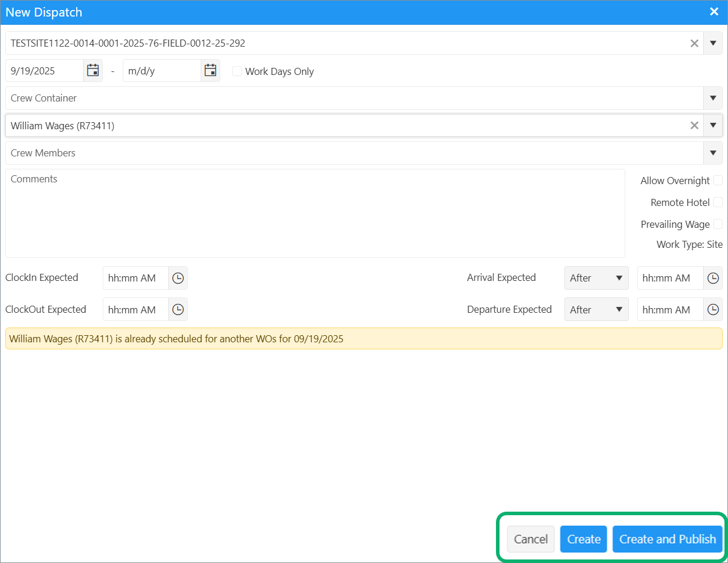Click the ClockOut Expected time field
728x563 pixels.
[x=136, y=310]
